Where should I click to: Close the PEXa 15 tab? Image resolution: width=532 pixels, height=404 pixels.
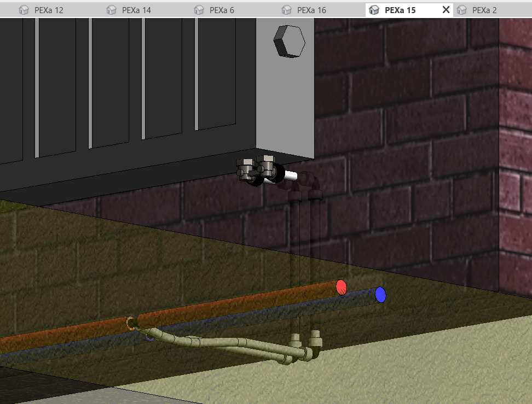click(446, 10)
